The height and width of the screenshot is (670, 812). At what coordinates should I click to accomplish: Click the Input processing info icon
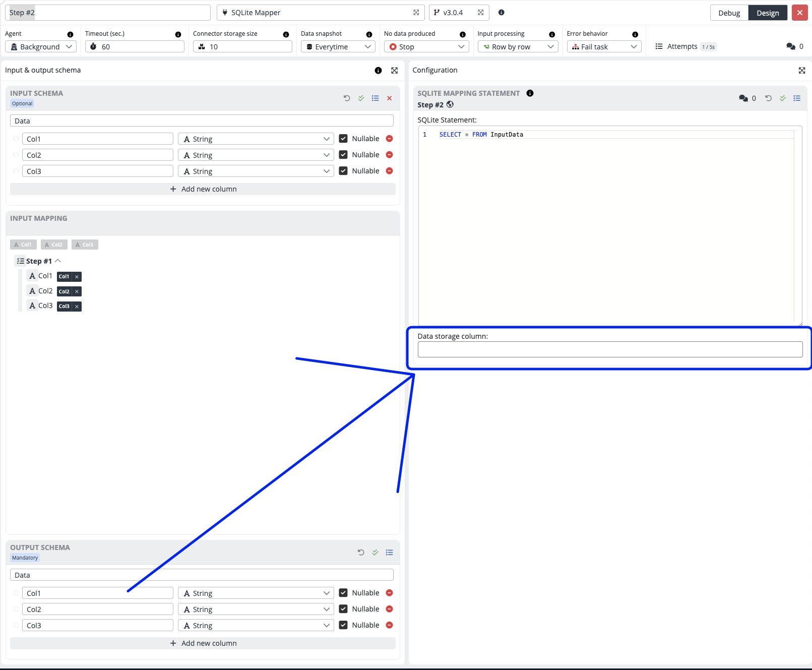click(552, 34)
